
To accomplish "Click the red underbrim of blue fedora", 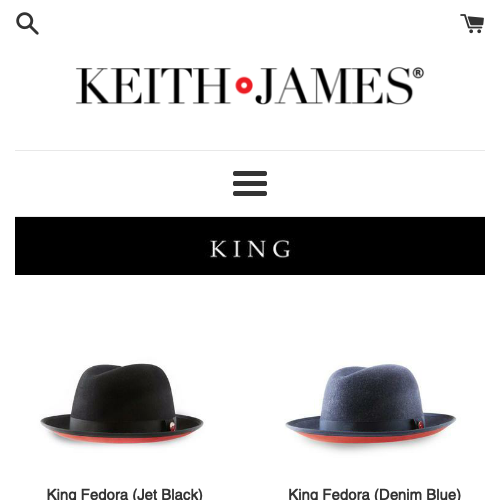I will [x=370, y=438].
